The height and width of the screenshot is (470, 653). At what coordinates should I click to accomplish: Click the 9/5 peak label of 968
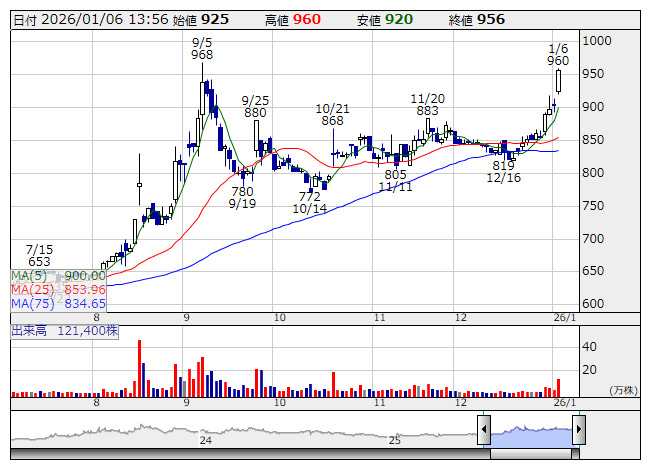202,49
